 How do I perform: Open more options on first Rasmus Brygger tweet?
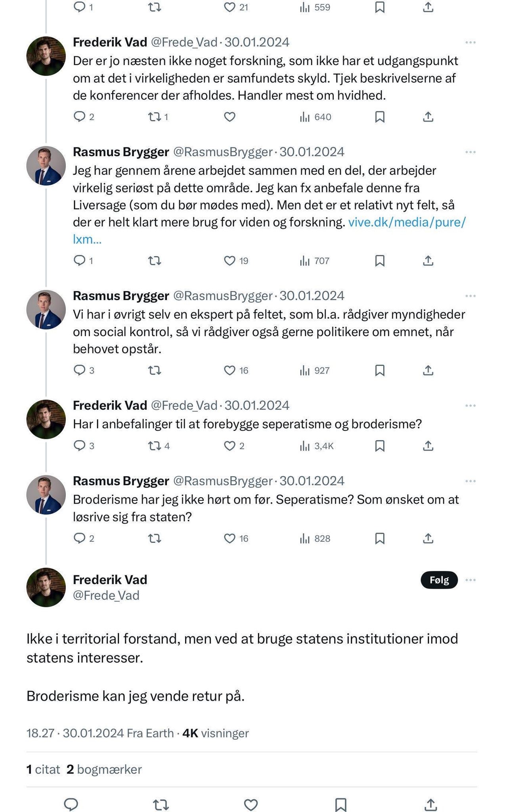click(x=471, y=152)
